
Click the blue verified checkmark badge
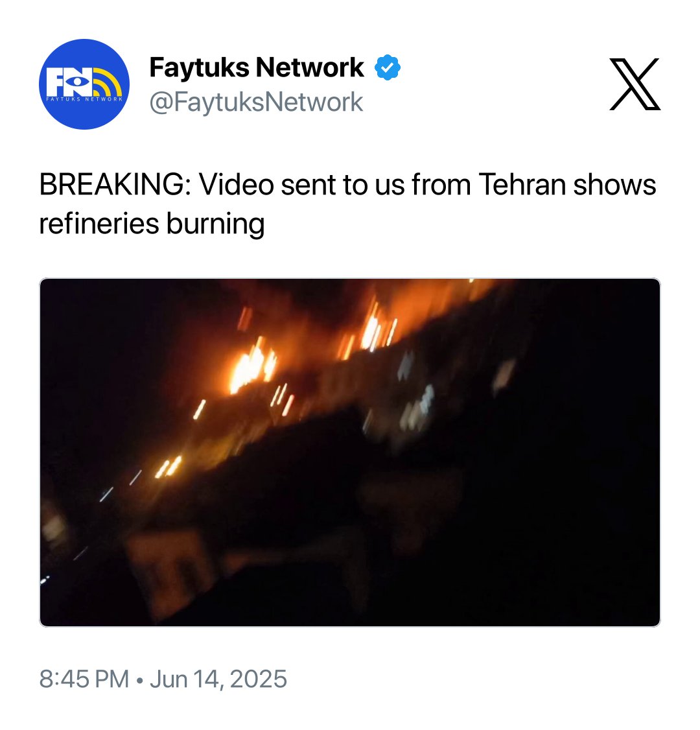(387, 67)
